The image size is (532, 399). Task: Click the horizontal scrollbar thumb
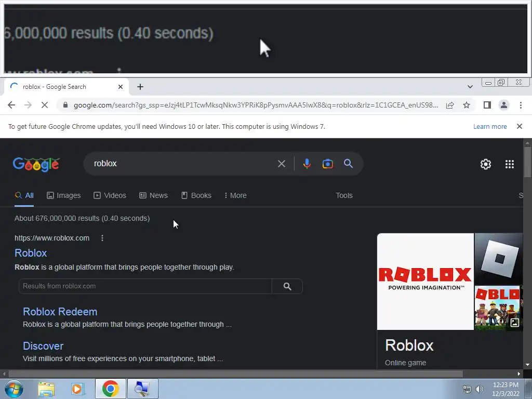(236, 374)
